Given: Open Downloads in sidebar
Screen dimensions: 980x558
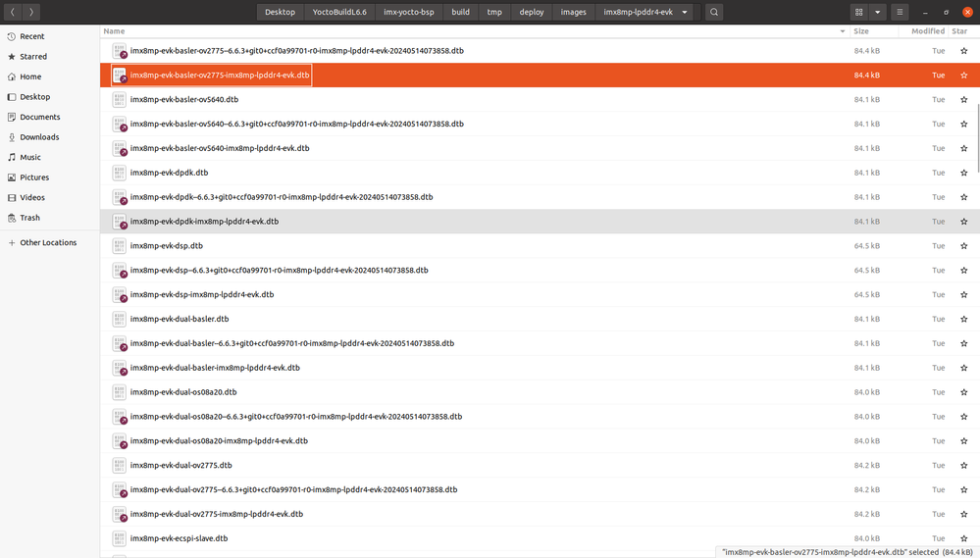Looking at the screenshot, I should pyautogui.click(x=50, y=137).
